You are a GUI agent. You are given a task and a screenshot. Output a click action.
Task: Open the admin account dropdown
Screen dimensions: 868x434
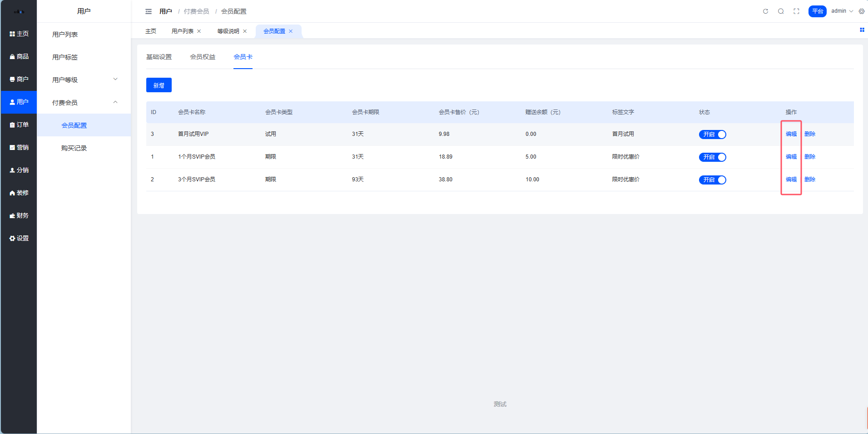842,11
